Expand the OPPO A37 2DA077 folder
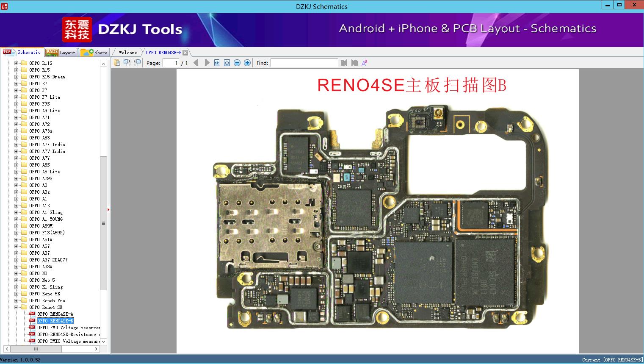 (16, 260)
